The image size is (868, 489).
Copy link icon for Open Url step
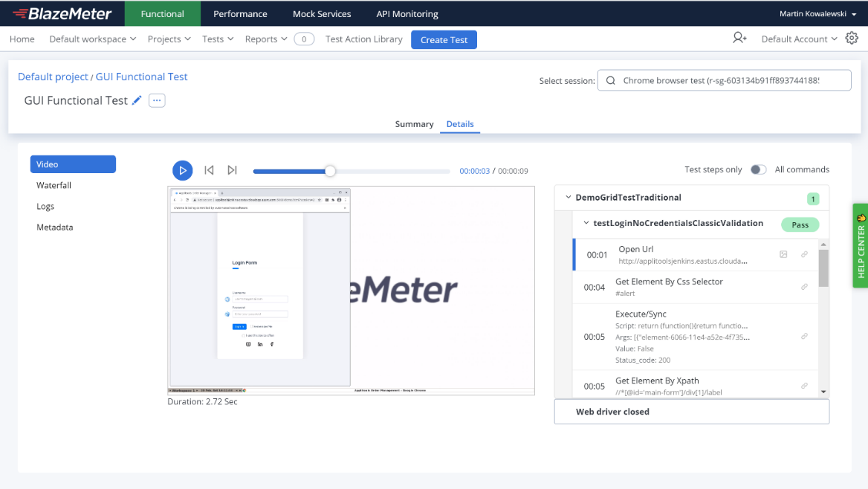(x=804, y=254)
